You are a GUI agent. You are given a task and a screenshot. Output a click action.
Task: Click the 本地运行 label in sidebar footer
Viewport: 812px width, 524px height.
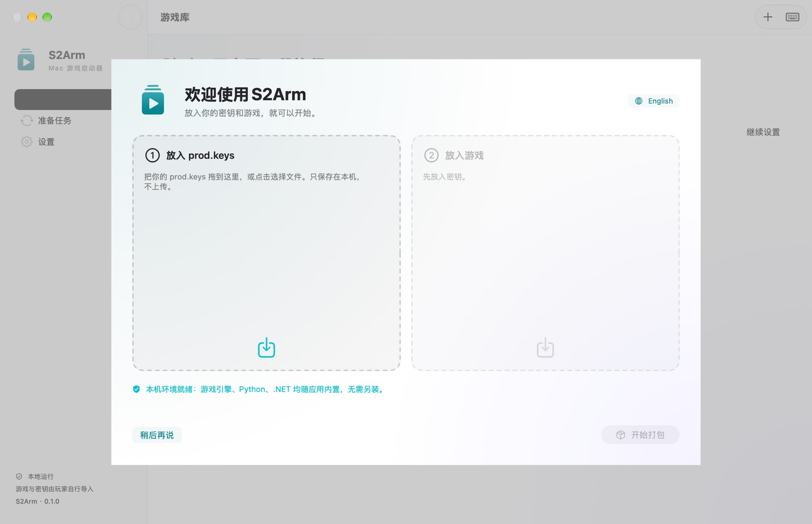pyautogui.click(x=40, y=476)
